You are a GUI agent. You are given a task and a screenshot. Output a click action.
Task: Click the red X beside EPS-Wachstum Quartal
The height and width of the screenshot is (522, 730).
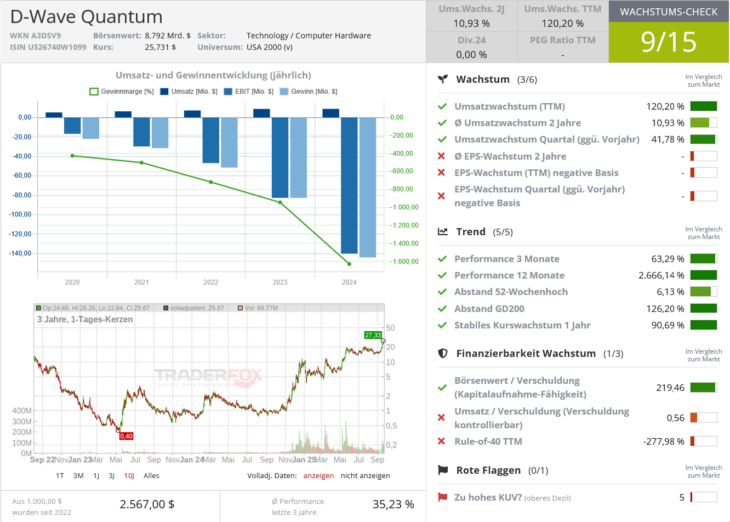coord(442,196)
